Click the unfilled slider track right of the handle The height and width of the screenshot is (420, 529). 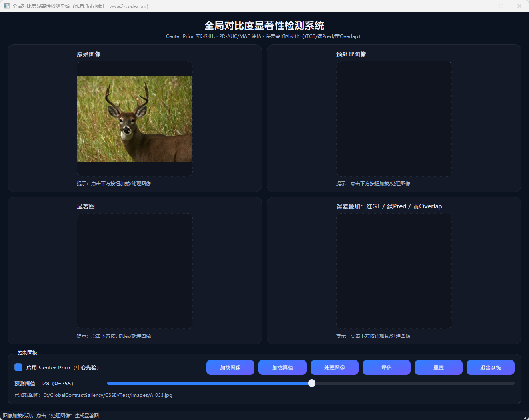coord(412,383)
